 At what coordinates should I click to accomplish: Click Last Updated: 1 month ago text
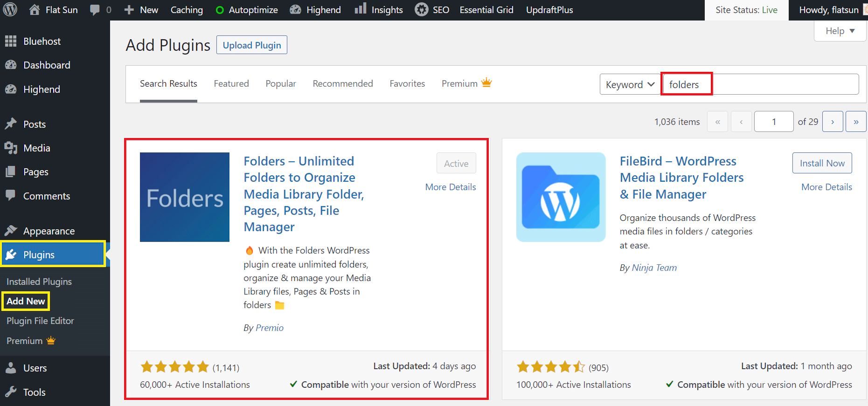point(797,366)
